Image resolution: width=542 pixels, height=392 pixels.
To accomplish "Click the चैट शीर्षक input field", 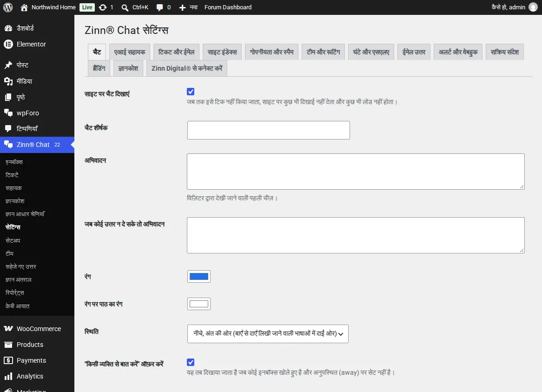I will tap(269, 130).
